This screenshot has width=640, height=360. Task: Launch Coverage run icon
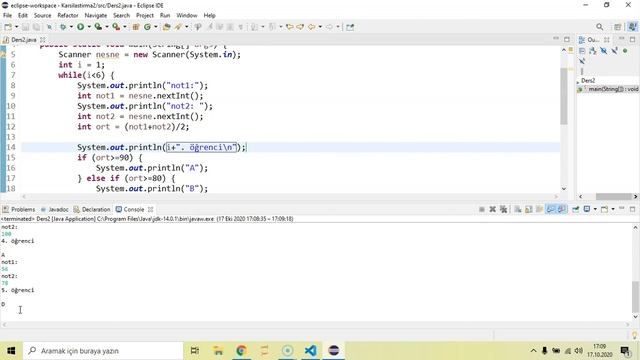[x=98, y=27]
